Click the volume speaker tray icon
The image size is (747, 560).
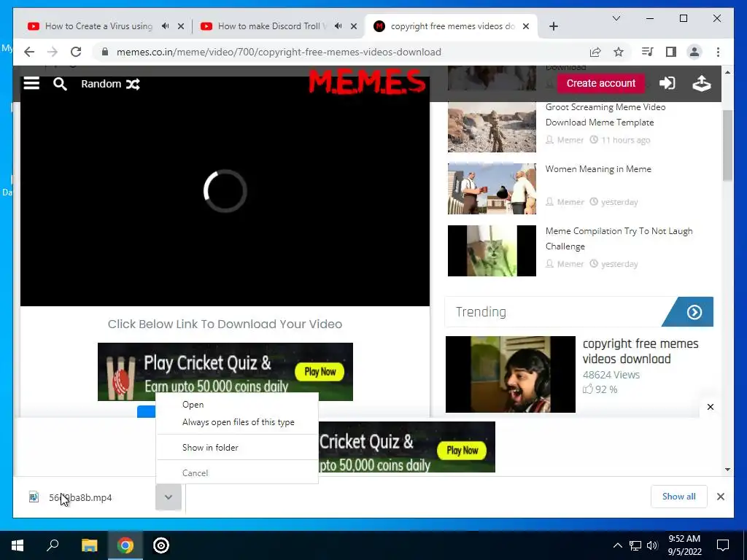(652, 545)
